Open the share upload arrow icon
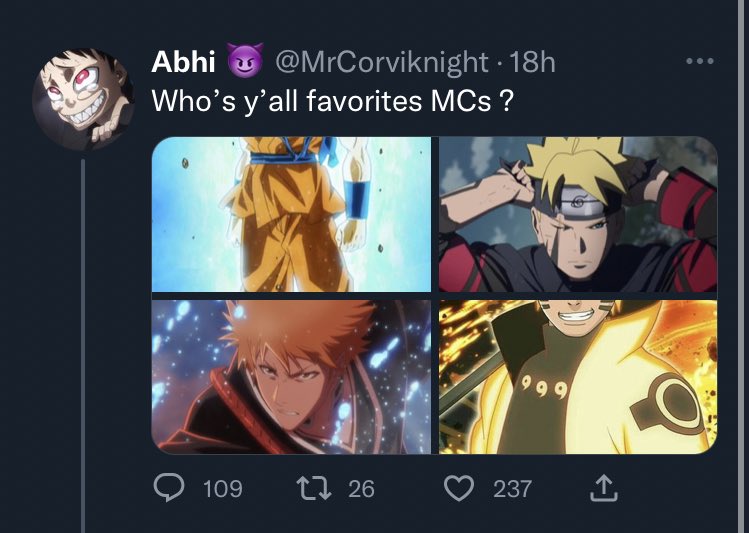The width and height of the screenshot is (749, 533). (x=604, y=488)
